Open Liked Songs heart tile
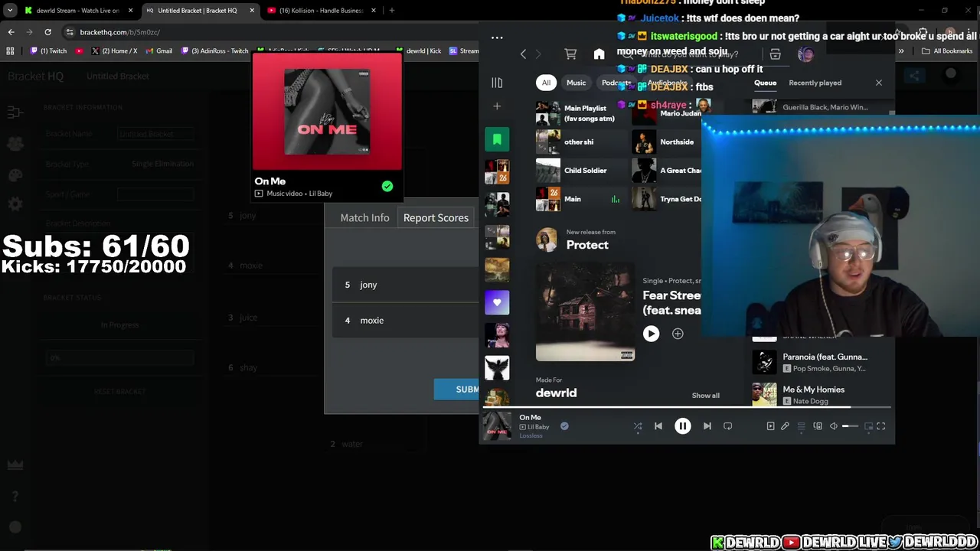This screenshot has height=551, width=980. coord(497,302)
